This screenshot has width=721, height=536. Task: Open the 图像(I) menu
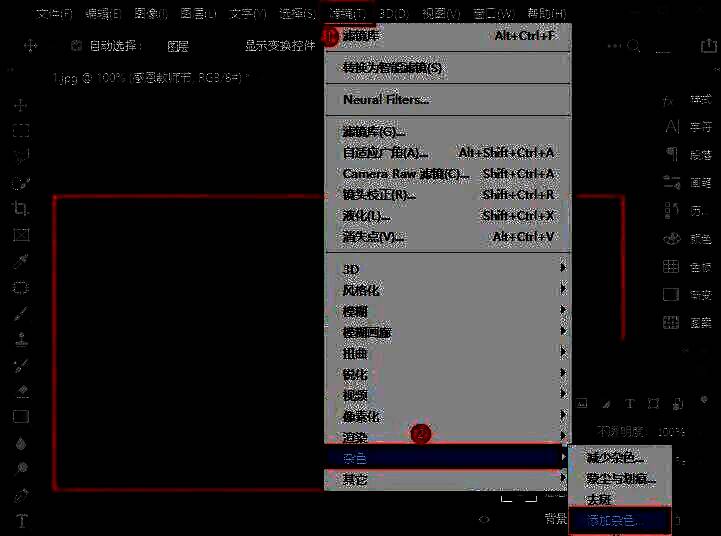(x=150, y=14)
